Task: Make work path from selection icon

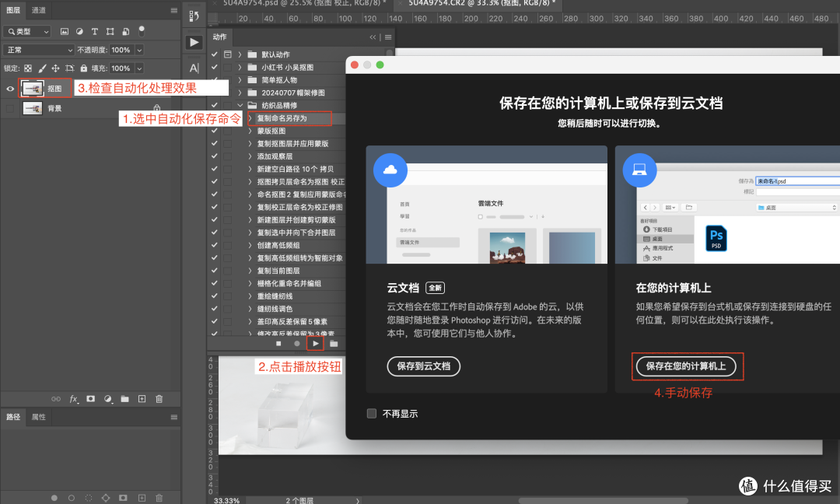Action: coord(106,498)
